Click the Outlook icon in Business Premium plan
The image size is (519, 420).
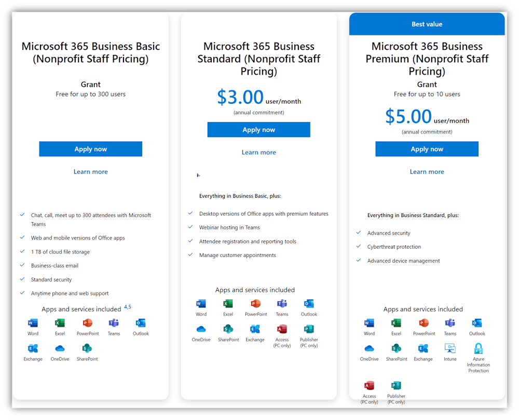(x=477, y=323)
